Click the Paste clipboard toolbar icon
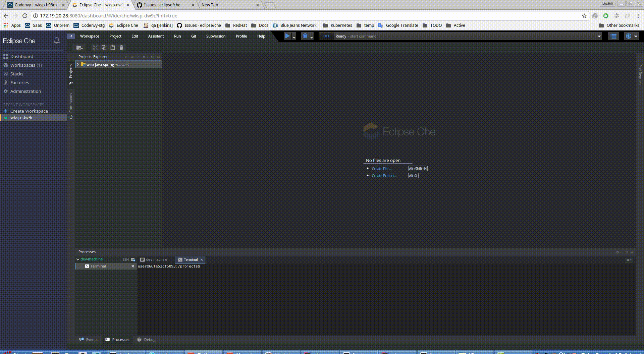Image resolution: width=644 pixels, height=354 pixels. tap(113, 48)
